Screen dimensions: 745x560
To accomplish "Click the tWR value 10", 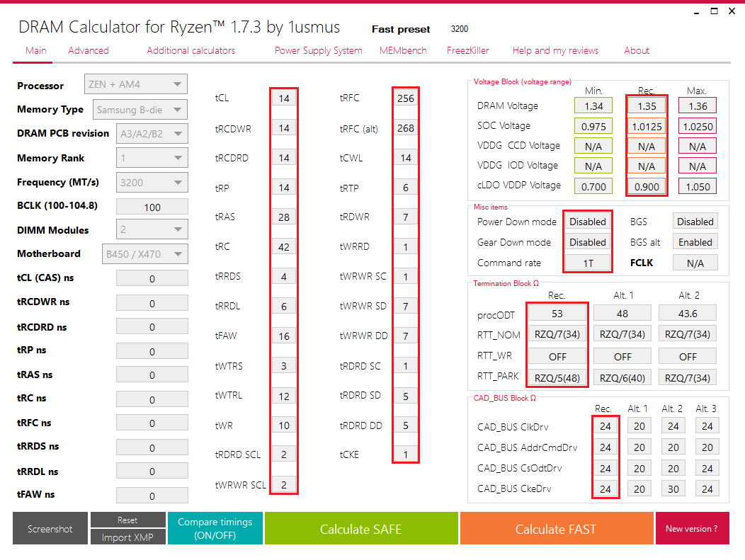I will [284, 425].
